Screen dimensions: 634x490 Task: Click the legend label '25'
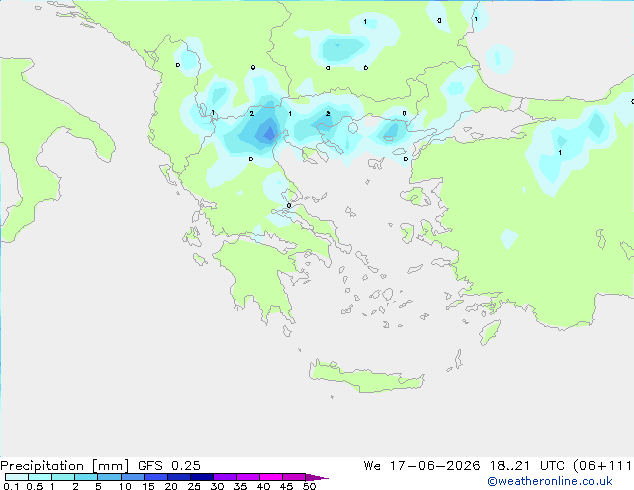point(194,486)
